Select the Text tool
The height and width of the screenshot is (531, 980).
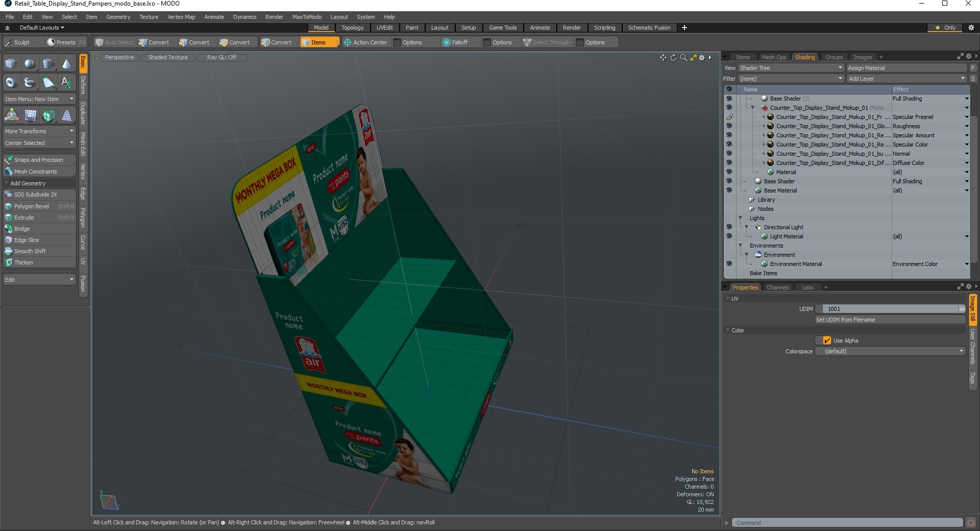tap(66, 82)
